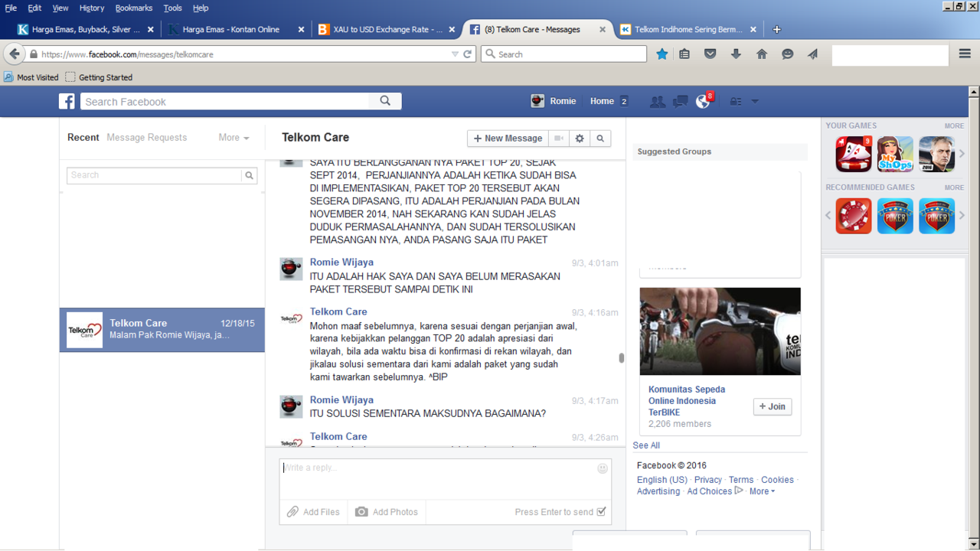Open the notifications globe with 8 badge
This screenshot has width=980, height=551.
click(x=703, y=101)
